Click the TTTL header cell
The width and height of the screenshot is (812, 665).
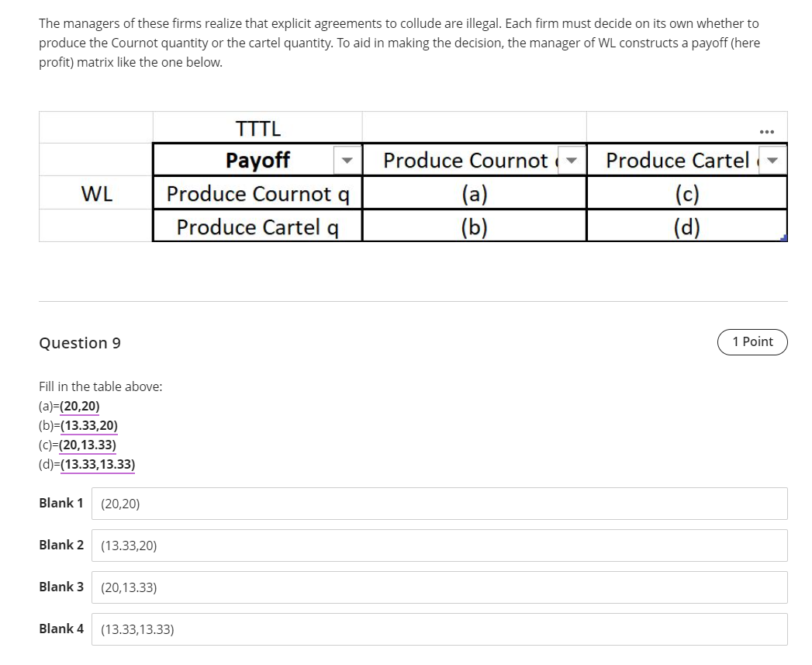258,128
